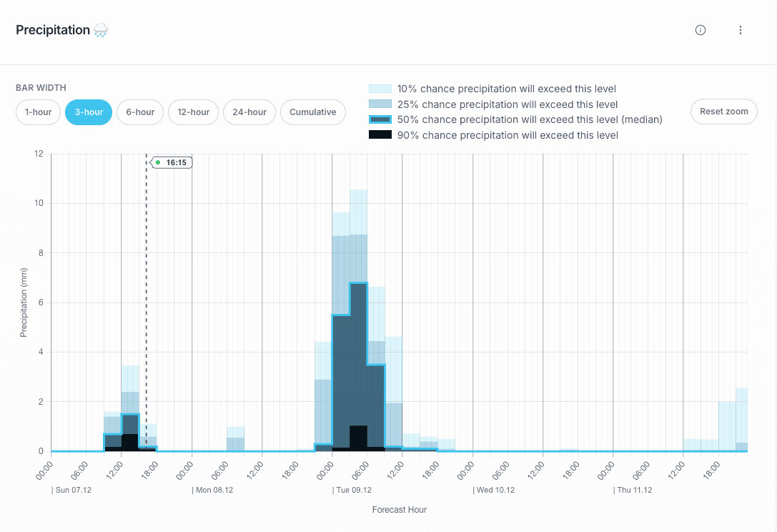Click the rain cloud emoji beside Precipitation

point(100,30)
